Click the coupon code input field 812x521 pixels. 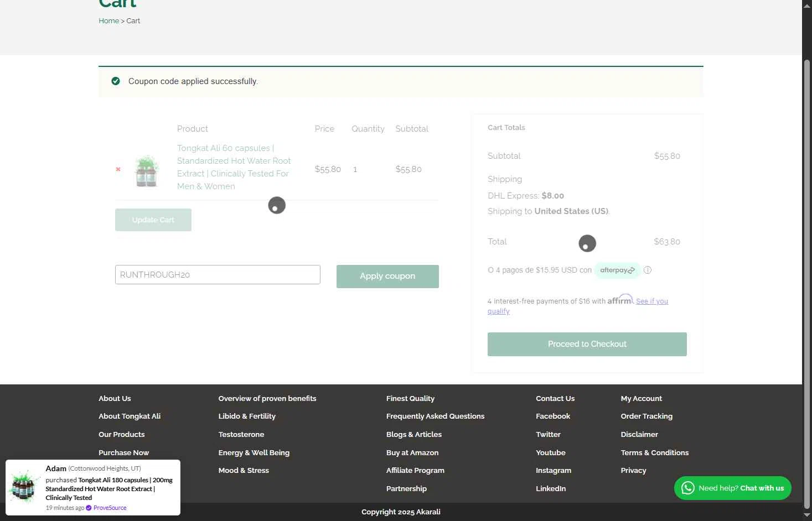pyautogui.click(x=218, y=275)
